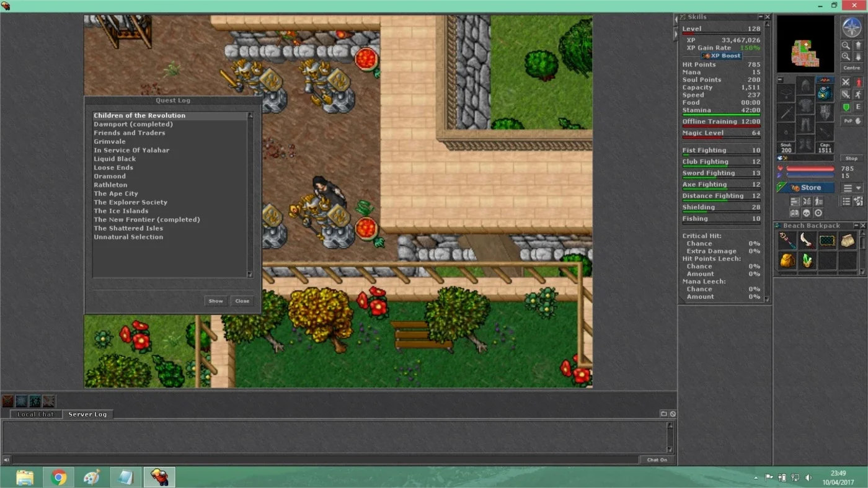Click the armor equipment slot
Image resolution: width=868 pixels, height=488 pixels.
806,105
